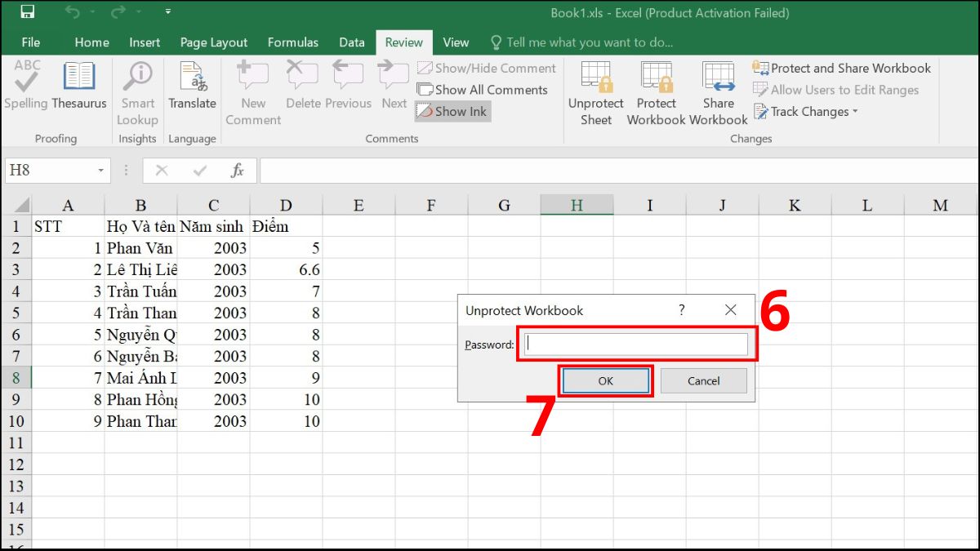Viewport: 980px width, 551px height.
Task: Switch to the Formulas ribbon tab
Action: click(293, 42)
